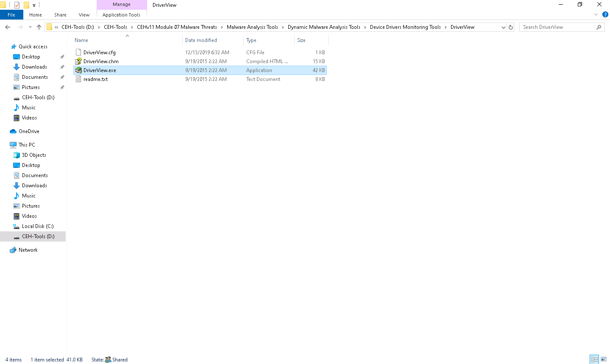Click the Forward navigation arrow
This screenshot has height=364, width=610.
click(x=20, y=27)
